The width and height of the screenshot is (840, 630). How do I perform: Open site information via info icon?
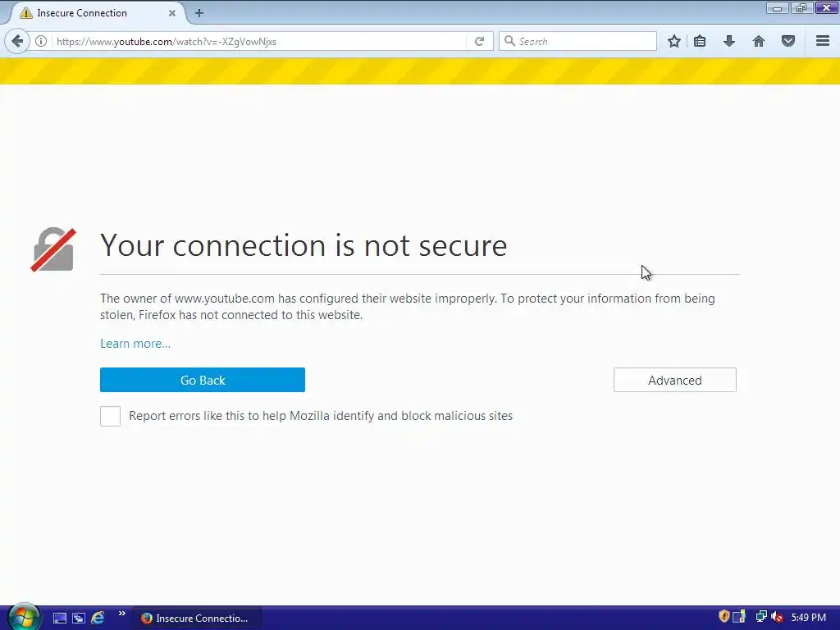(x=41, y=41)
